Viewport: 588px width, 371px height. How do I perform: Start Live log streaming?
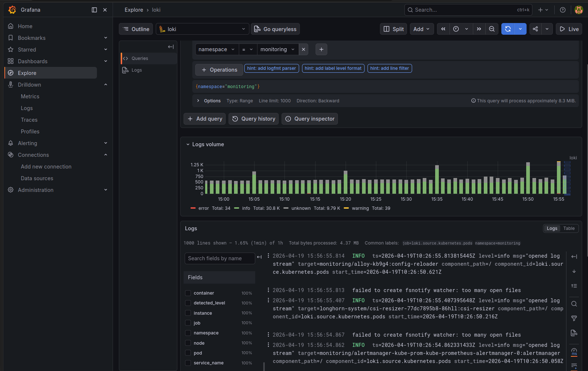pyautogui.click(x=569, y=29)
